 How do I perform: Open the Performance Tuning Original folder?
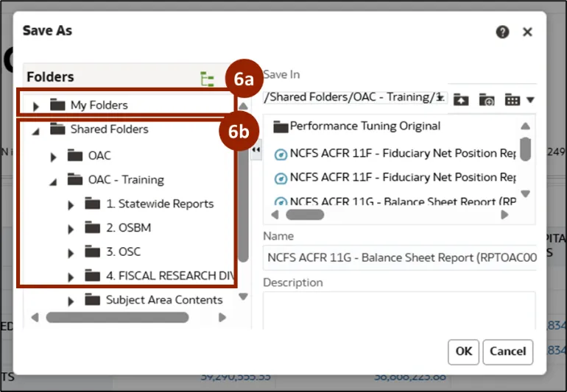[364, 126]
